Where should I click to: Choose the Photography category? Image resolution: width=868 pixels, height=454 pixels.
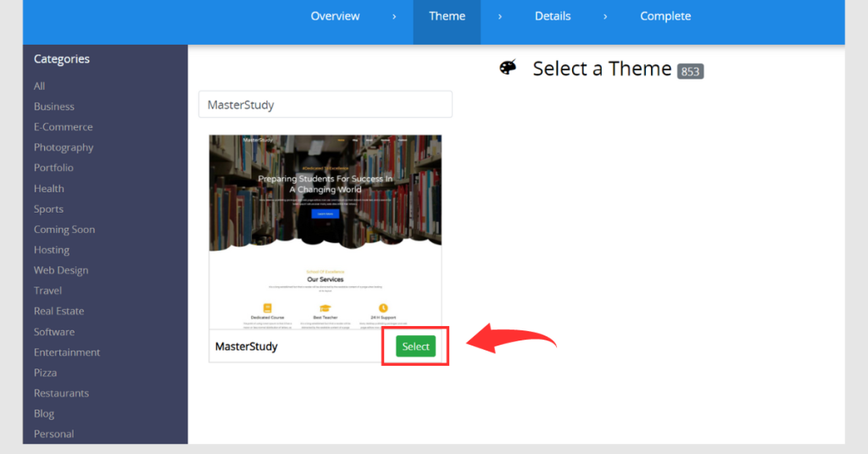pos(64,147)
